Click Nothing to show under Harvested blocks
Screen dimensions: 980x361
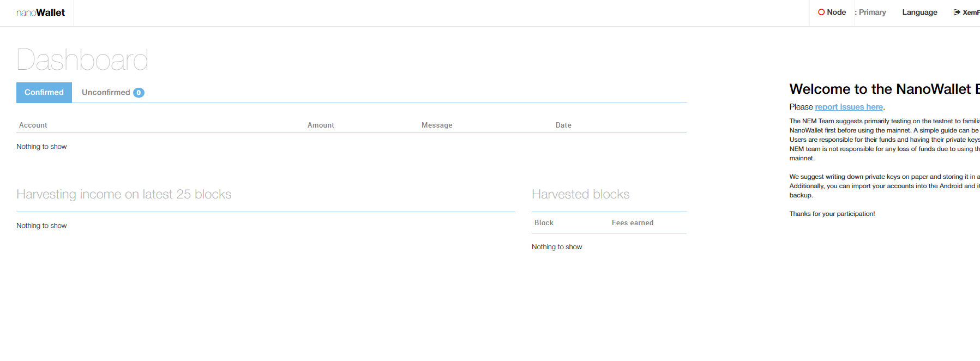click(557, 247)
